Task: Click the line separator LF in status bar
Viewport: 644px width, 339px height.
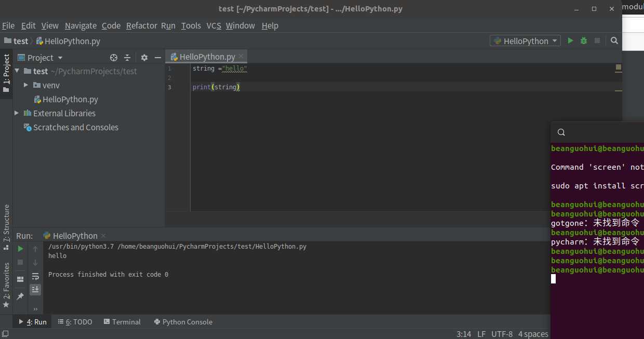Action: [481, 334]
